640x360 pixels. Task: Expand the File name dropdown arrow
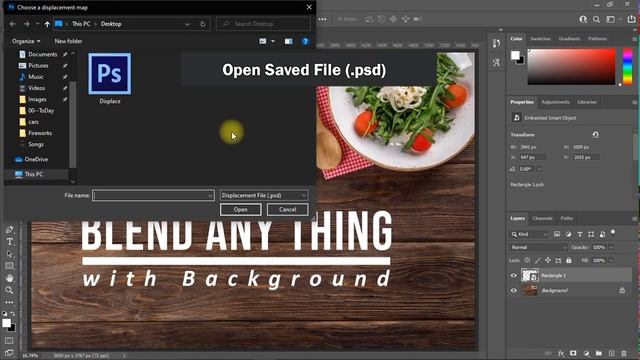point(210,196)
